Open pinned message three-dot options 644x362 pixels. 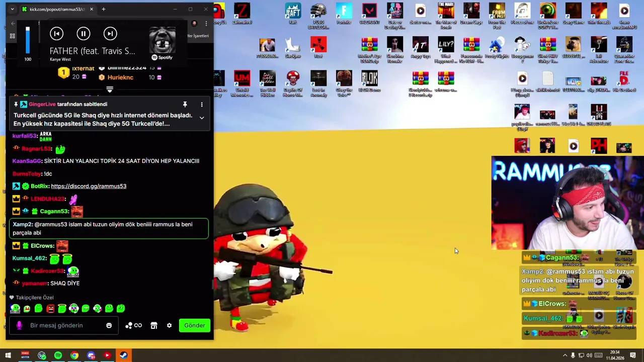point(202,104)
